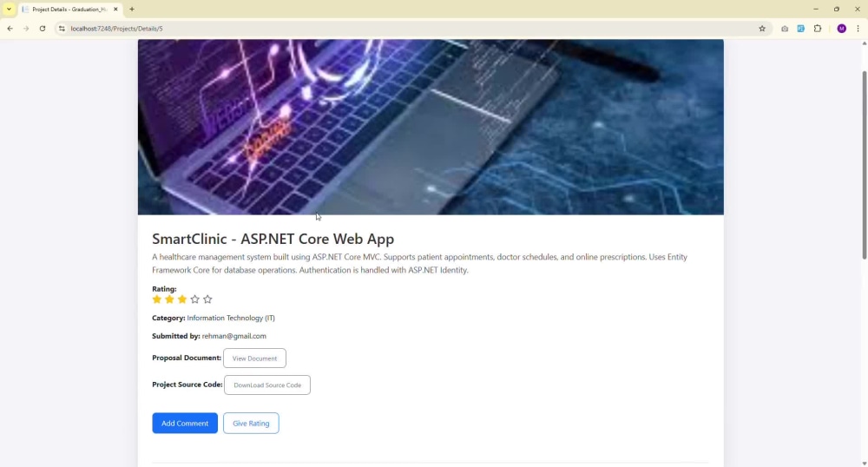Viewport: 868px width, 467px height.
Task: Click the project banner laptop image
Action: tap(431, 127)
